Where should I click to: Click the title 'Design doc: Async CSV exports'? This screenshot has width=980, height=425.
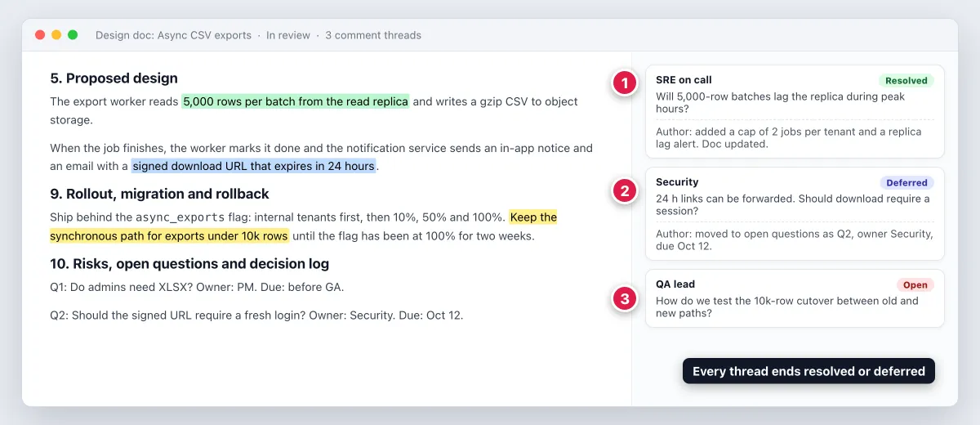[x=173, y=35]
